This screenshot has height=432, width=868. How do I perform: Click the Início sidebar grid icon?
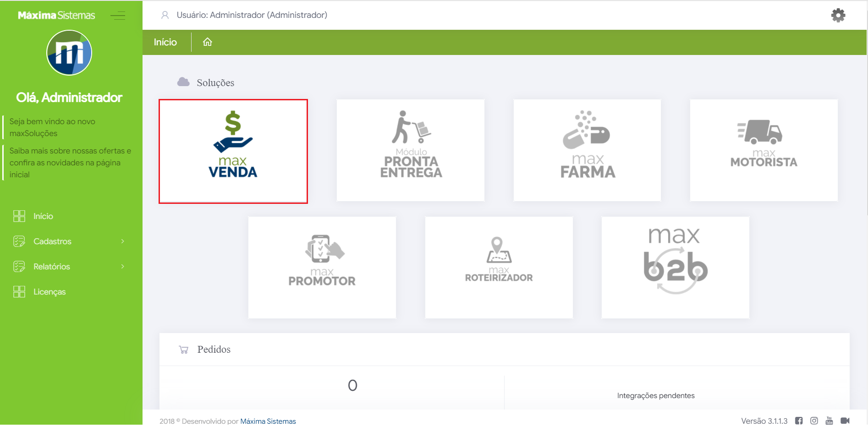click(x=19, y=216)
